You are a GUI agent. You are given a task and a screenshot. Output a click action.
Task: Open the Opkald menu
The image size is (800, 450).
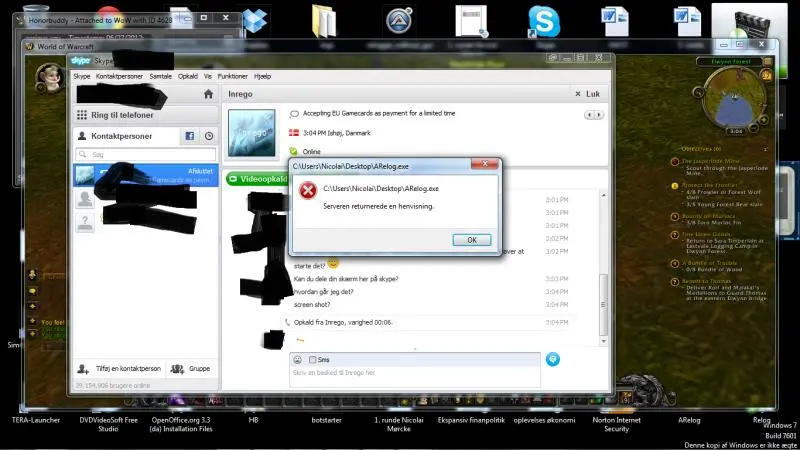[x=188, y=76]
